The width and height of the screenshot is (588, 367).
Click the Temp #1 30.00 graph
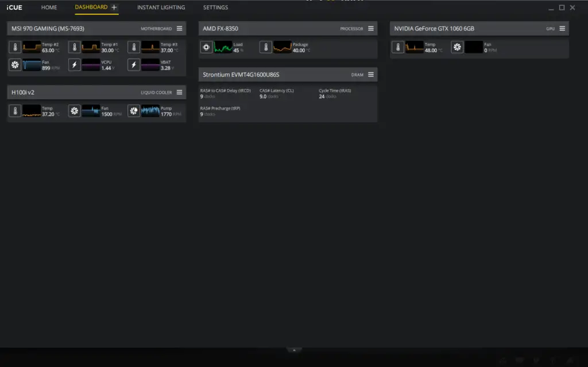[91, 47]
